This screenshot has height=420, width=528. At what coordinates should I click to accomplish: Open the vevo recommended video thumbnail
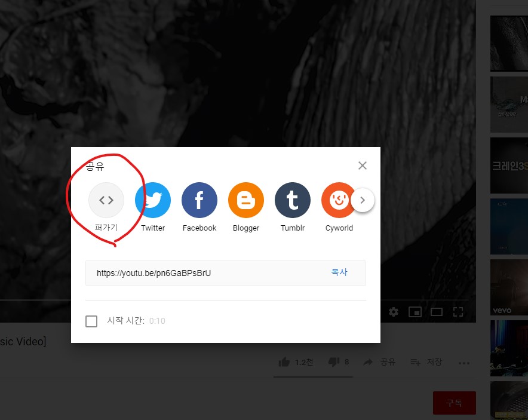click(509, 287)
